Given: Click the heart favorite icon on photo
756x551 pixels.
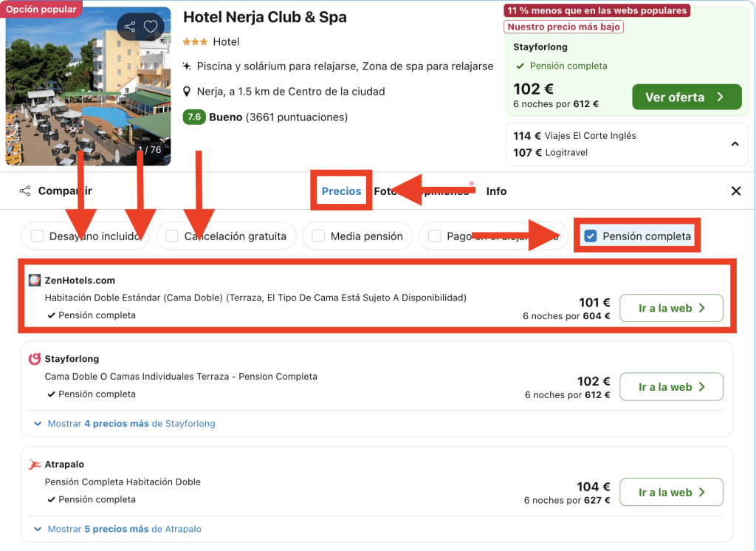Looking at the screenshot, I should [x=151, y=27].
